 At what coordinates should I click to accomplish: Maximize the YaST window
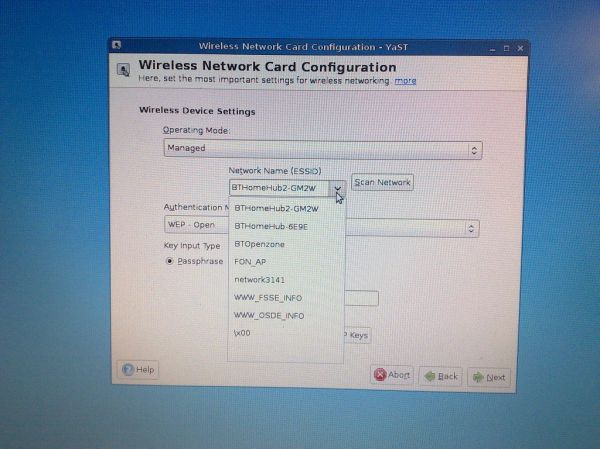click(x=506, y=49)
